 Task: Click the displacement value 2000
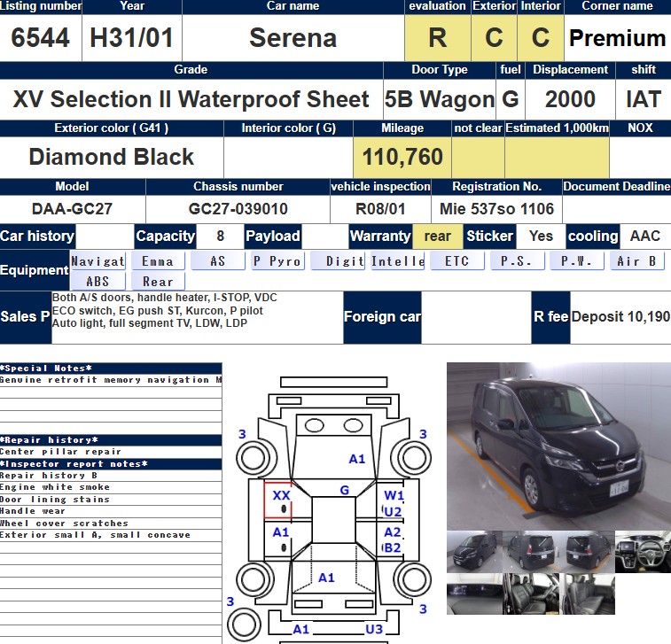[570, 99]
